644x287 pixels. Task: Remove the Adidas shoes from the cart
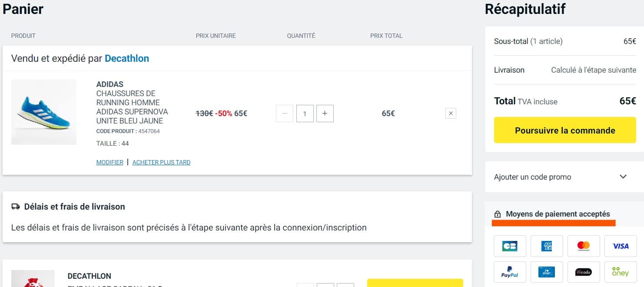click(451, 113)
